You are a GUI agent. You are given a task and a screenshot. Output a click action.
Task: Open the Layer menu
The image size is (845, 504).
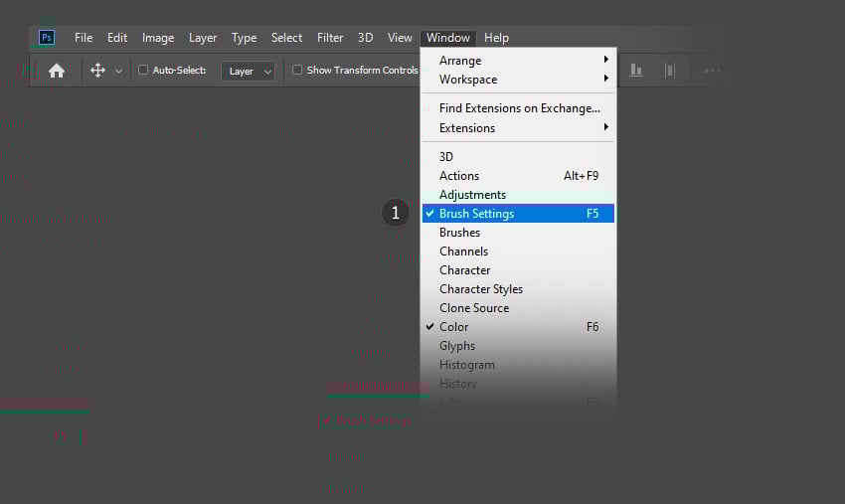tap(203, 38)
